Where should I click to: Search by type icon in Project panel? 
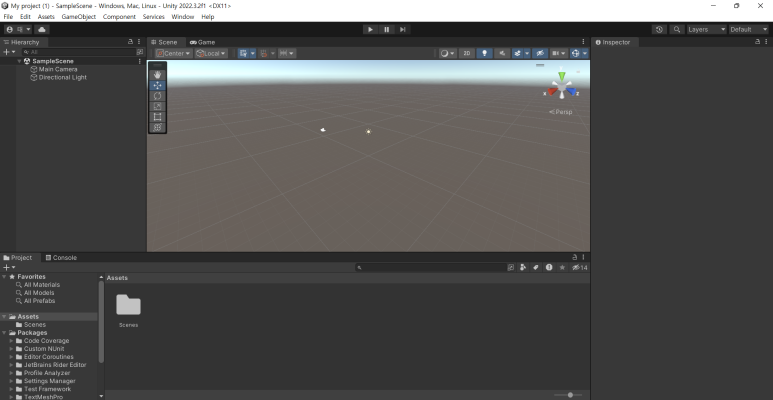523,267
